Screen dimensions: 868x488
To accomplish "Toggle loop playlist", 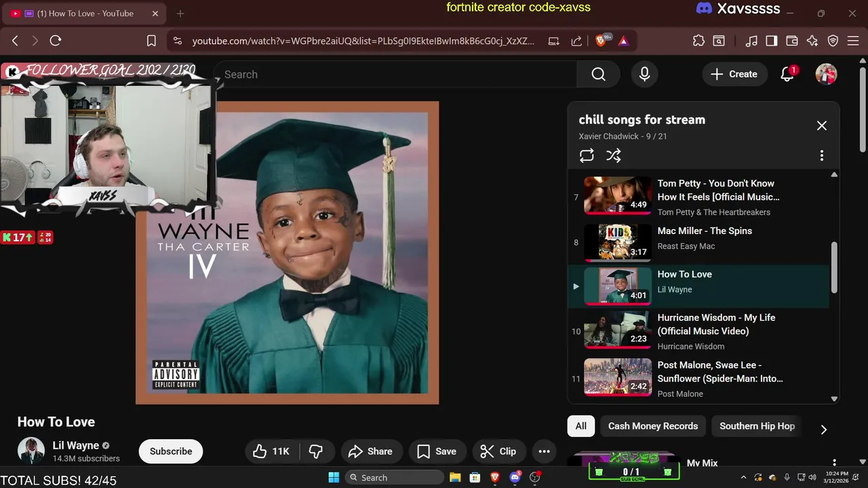I will pos(587,156).
